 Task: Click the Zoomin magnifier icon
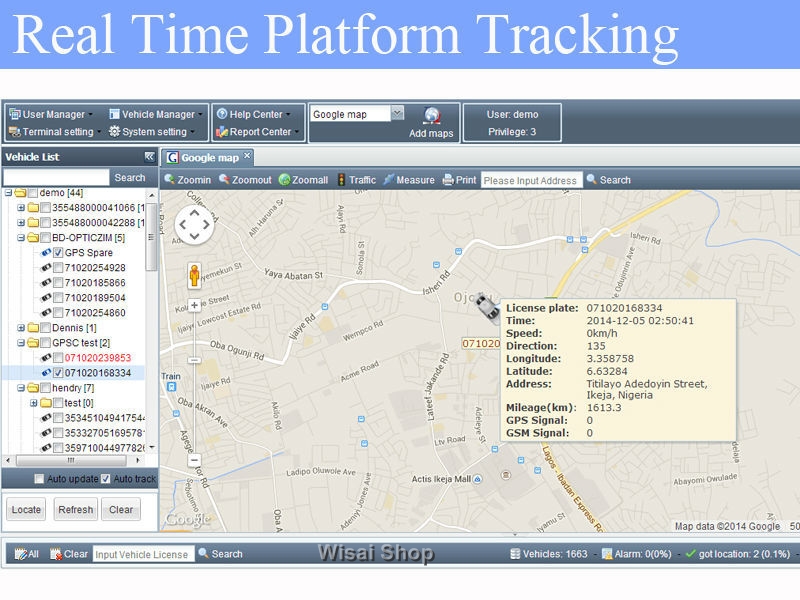click(170, 180)
